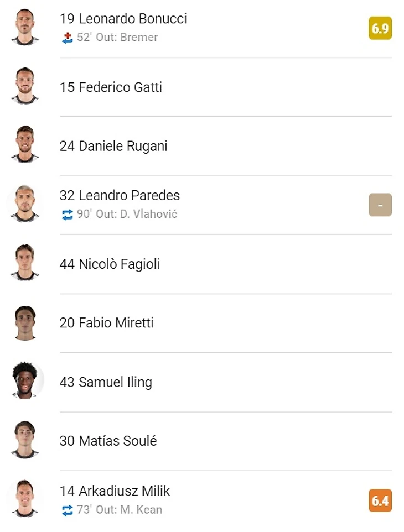
Task: Open Leonardo Bonucci's player profile link
Action: click(x=123, y=19)
